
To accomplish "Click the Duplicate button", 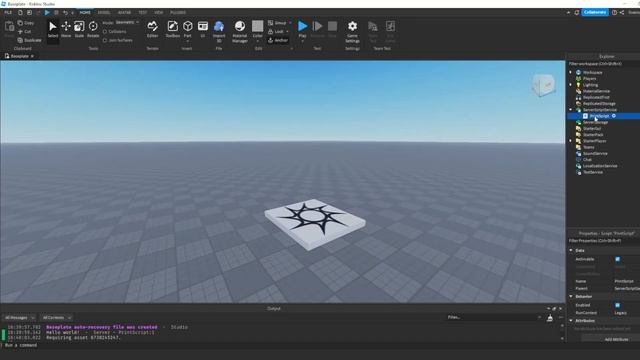I will pyautogui.click(x=29, y=40).
